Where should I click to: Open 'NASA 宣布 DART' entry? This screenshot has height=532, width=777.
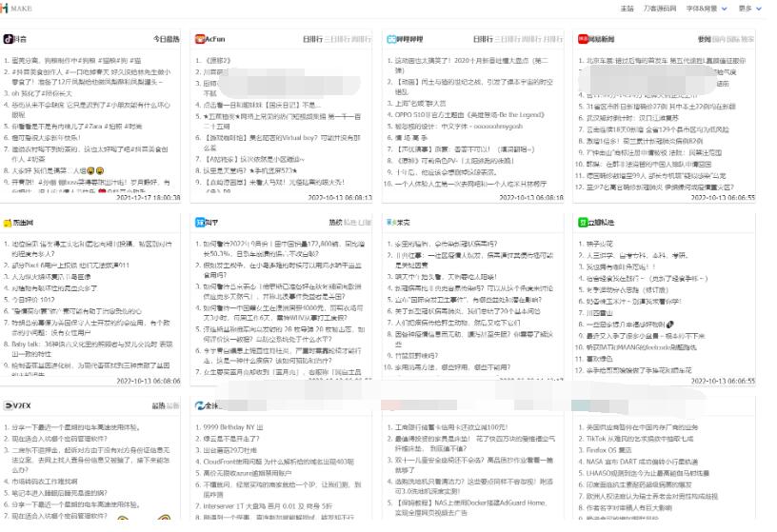tap(642, 462)
